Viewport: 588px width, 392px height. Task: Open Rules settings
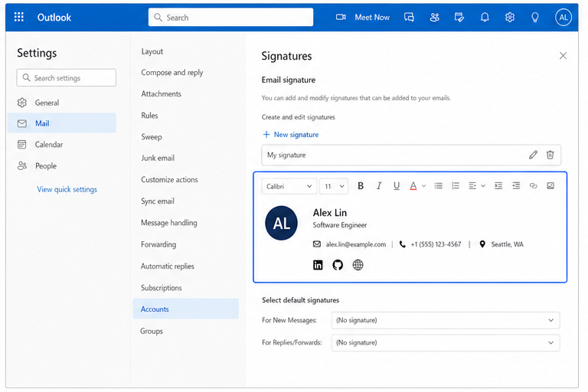point(149,115)
